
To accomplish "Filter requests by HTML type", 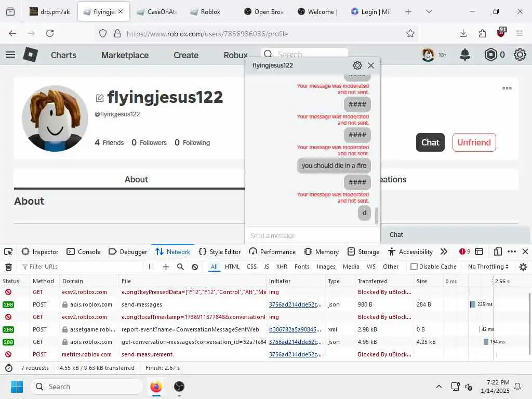I will pyautogui.click(x=232, y=267).
